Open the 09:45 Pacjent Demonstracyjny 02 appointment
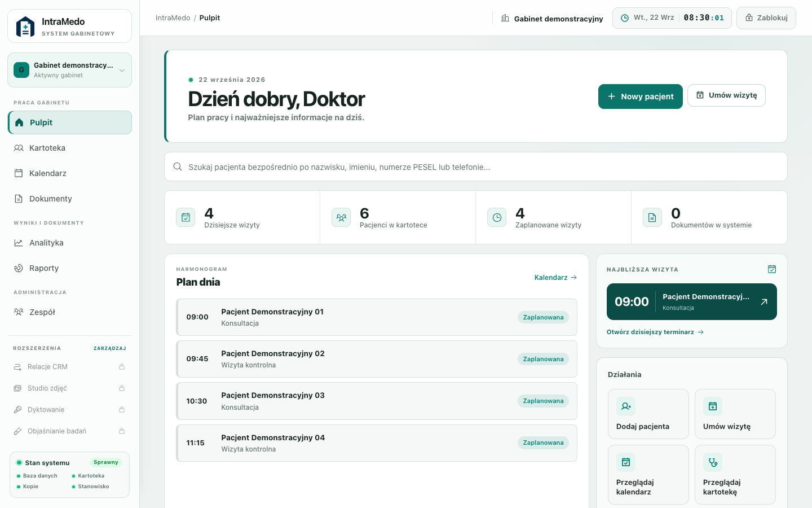The width and height of the screenshot is (812, 508). (377, 359)
